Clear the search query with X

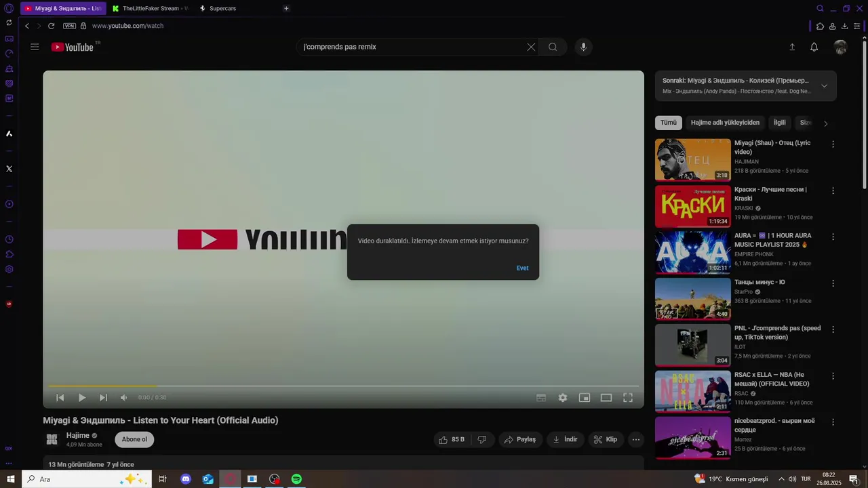point(531,47)
